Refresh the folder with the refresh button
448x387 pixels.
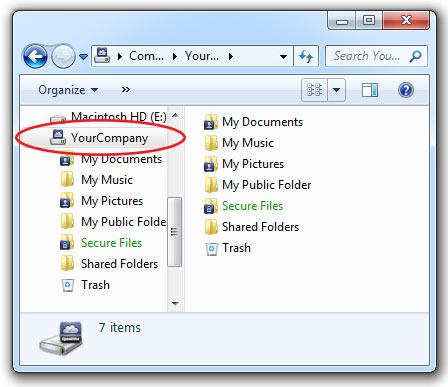(306, 56)
